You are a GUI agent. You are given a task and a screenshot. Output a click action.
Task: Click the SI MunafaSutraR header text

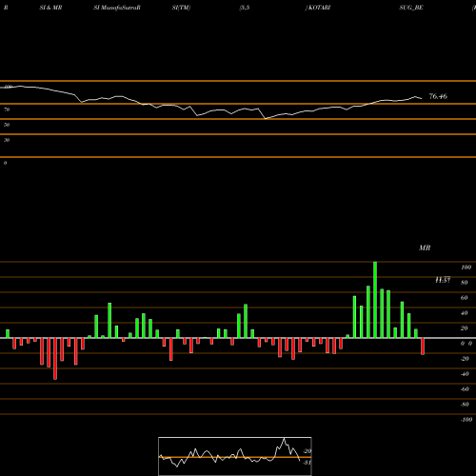117,8
